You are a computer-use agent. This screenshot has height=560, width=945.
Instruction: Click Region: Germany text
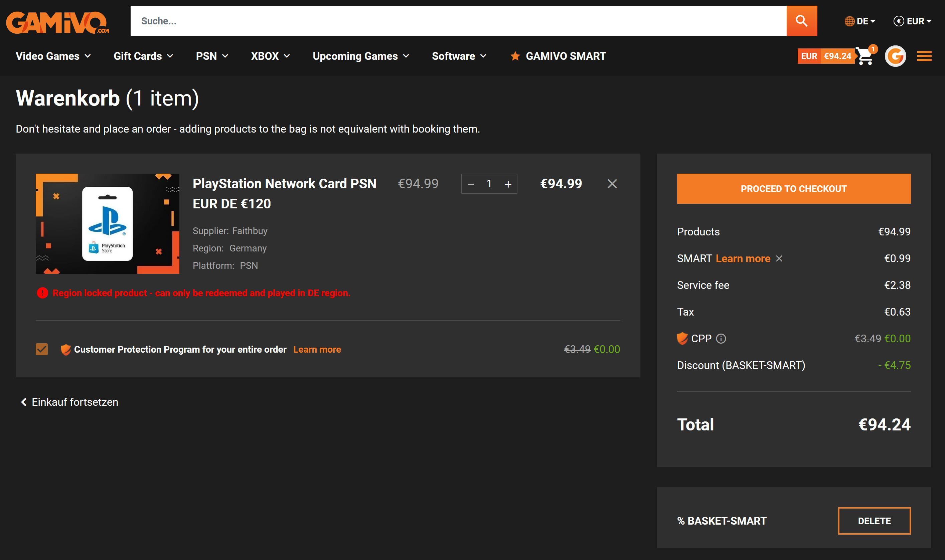coord(229,248)
